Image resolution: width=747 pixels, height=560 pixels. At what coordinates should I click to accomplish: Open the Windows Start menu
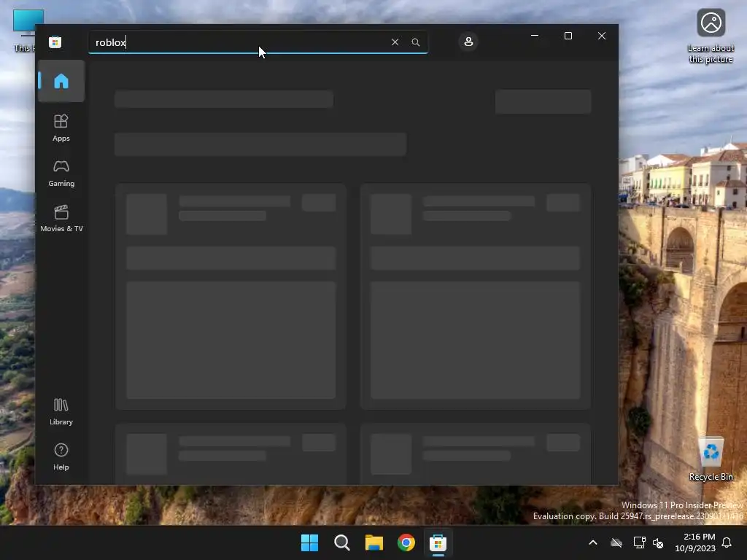coord(309,542)
